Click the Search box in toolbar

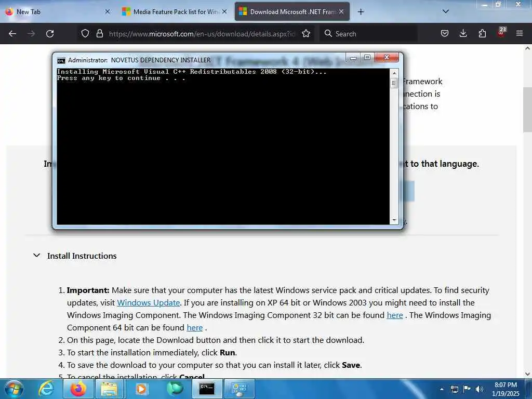[369, 34]
